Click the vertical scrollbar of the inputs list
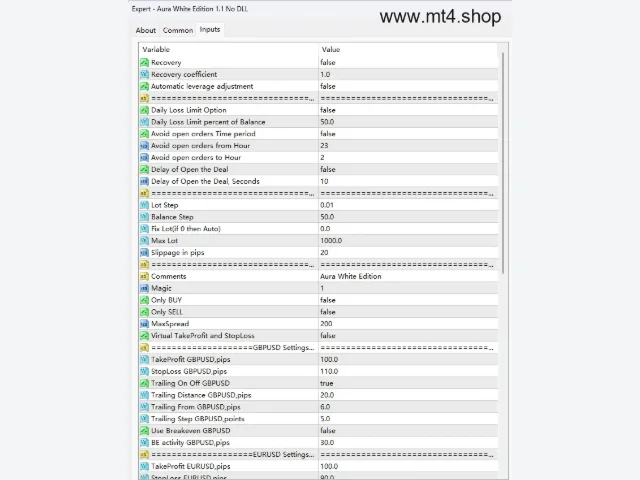 (503, 163)
